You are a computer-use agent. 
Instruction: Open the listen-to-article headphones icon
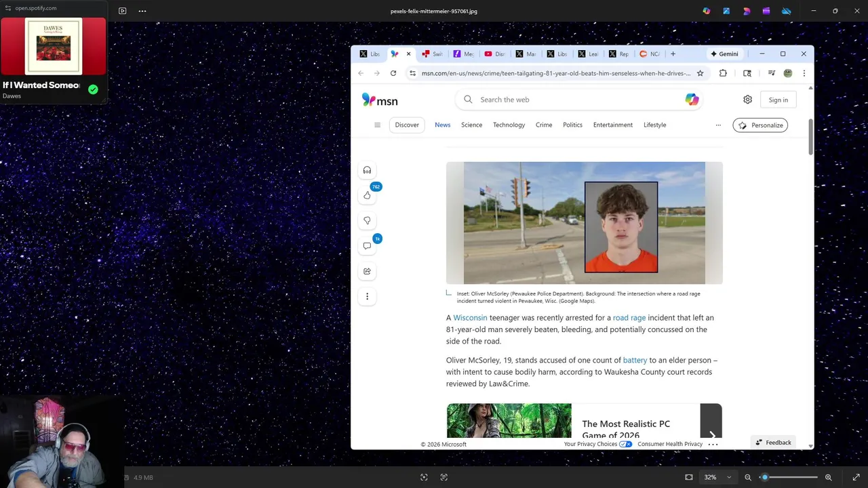(367, 170)
